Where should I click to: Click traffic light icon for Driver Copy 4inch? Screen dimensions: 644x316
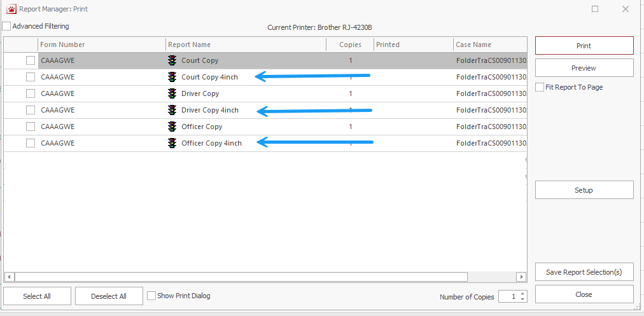click(x=172, y=110)
